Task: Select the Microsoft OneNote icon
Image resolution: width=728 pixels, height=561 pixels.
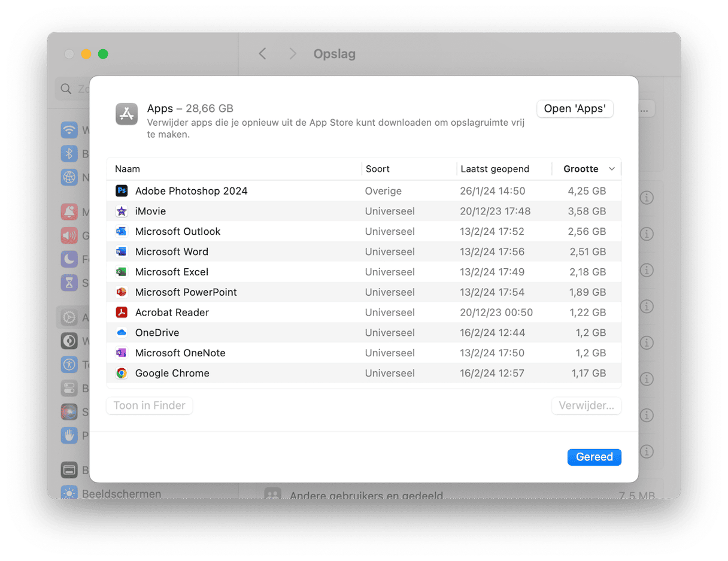Action: (122, 353)
